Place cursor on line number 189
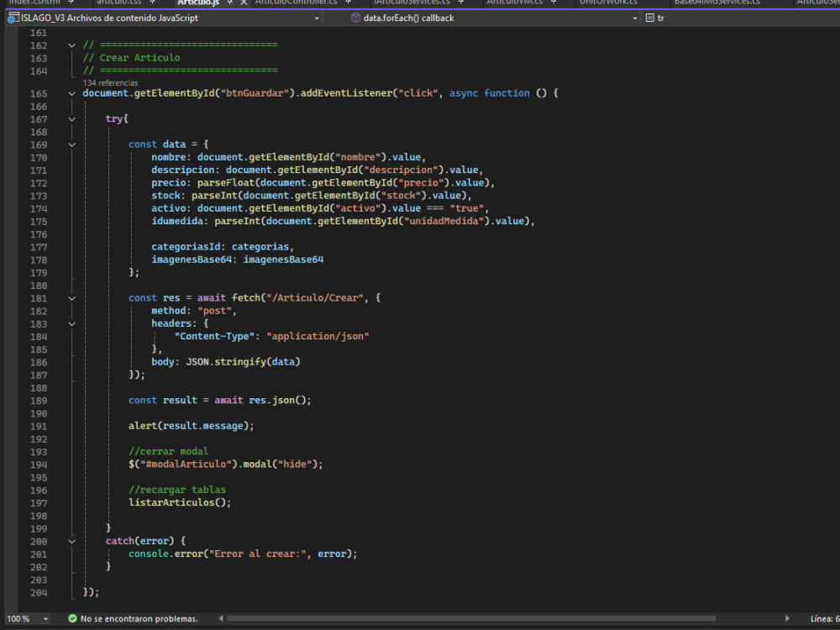The image size is (840, 630). click(39, 401)
